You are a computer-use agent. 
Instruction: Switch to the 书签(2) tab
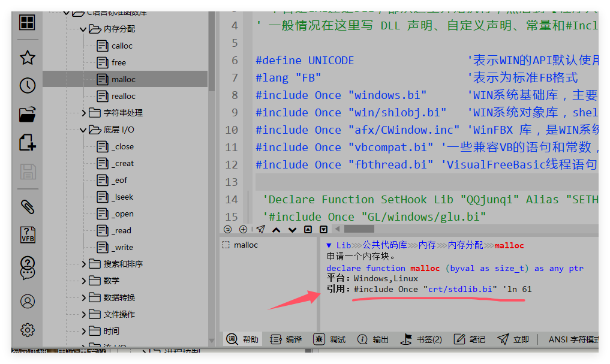422,339
